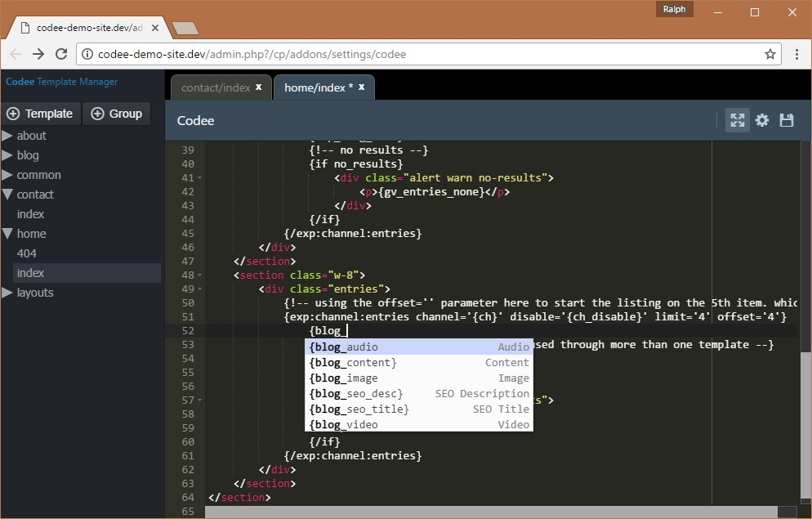Click the Codee editor title
812x519 pixels.
point(196,121)
